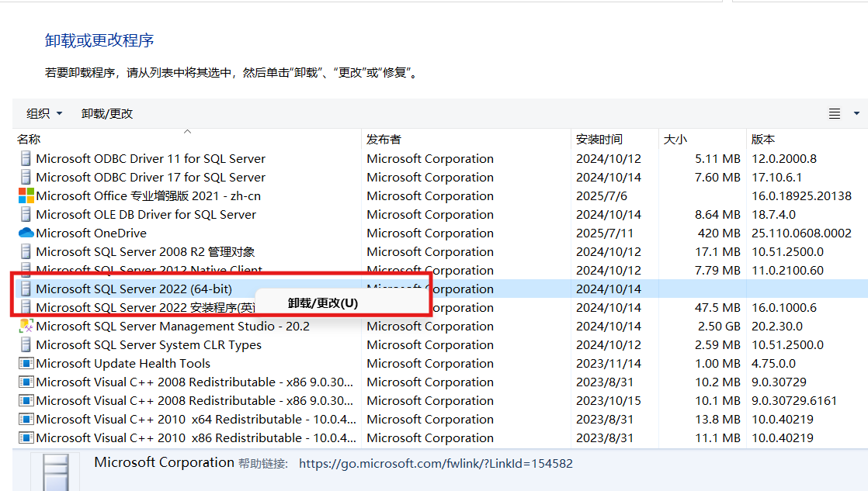
Task: Click version 11.0.2100.60 cell
Action: (x=787, y=271)
